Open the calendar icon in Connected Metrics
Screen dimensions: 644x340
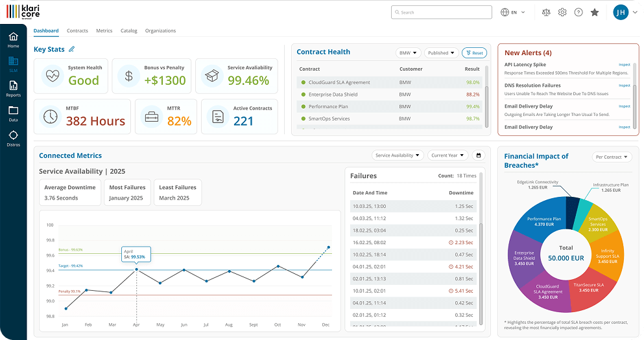click(479, 155)
